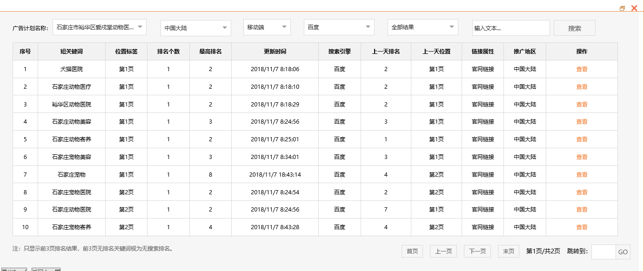Click the 上一页 previous page button

point(443,251)
